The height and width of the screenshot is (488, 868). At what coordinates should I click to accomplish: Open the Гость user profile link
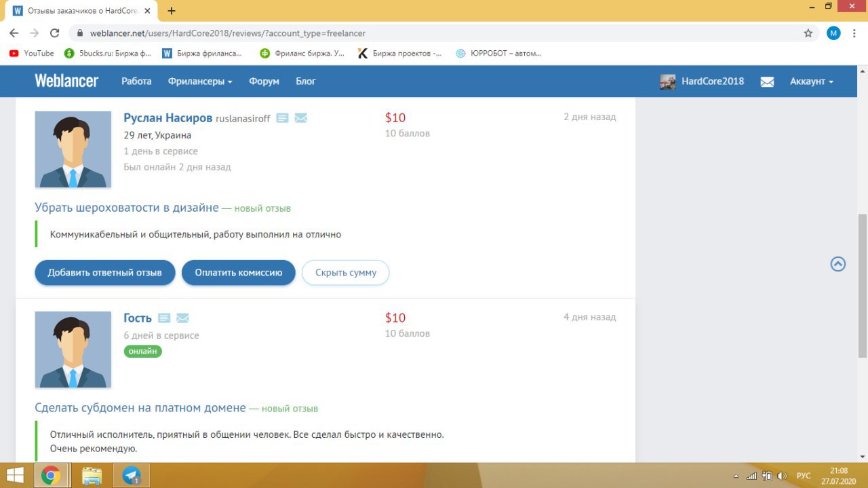pyautogui.click(x=138, y=318)
